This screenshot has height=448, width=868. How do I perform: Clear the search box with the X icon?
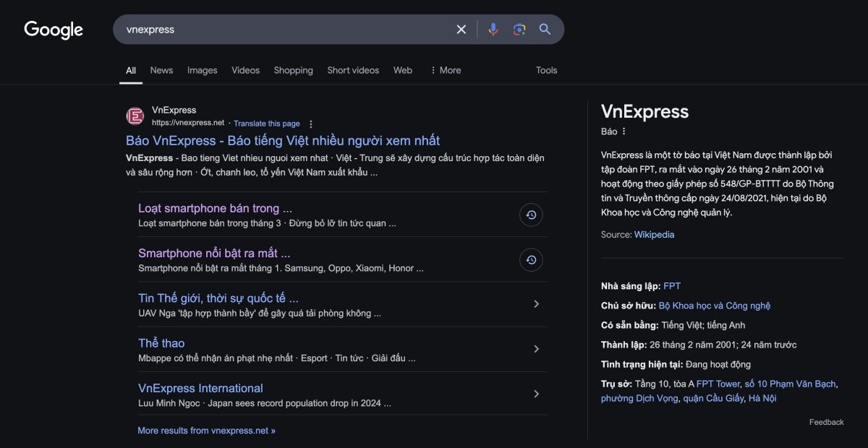coord(461,30)
